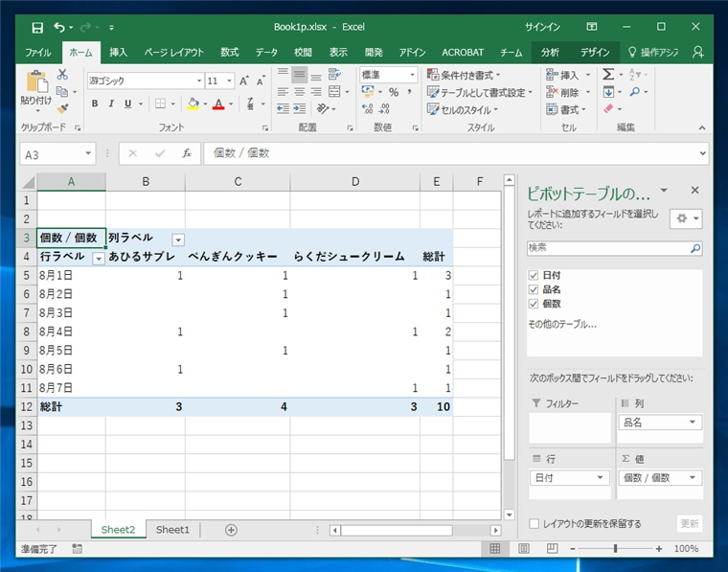
Task: Uncheck the 品名 field checkbox
Action: pos(534,289)
